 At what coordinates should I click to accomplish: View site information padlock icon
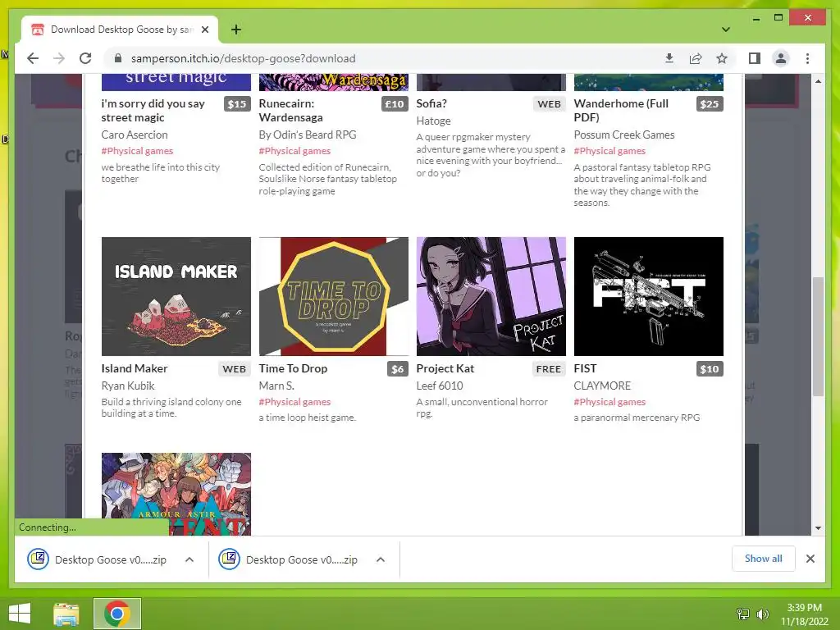pos(118,58)
